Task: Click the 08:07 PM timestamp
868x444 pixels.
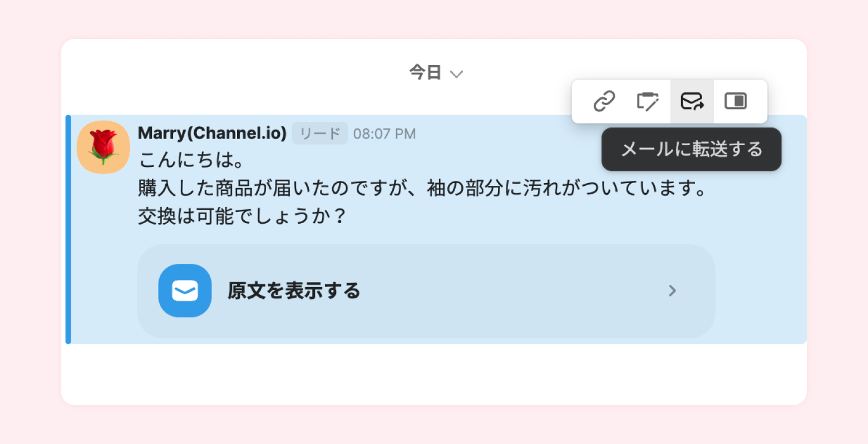Action: (384, 134)
